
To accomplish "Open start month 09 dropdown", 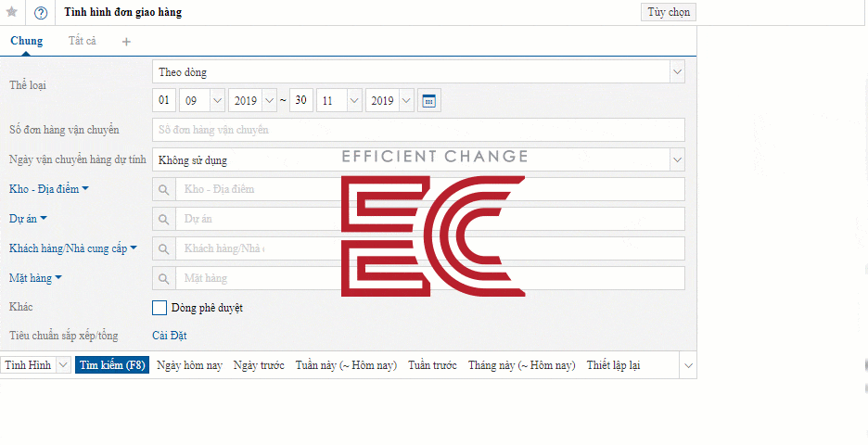I will pos(217,101).
